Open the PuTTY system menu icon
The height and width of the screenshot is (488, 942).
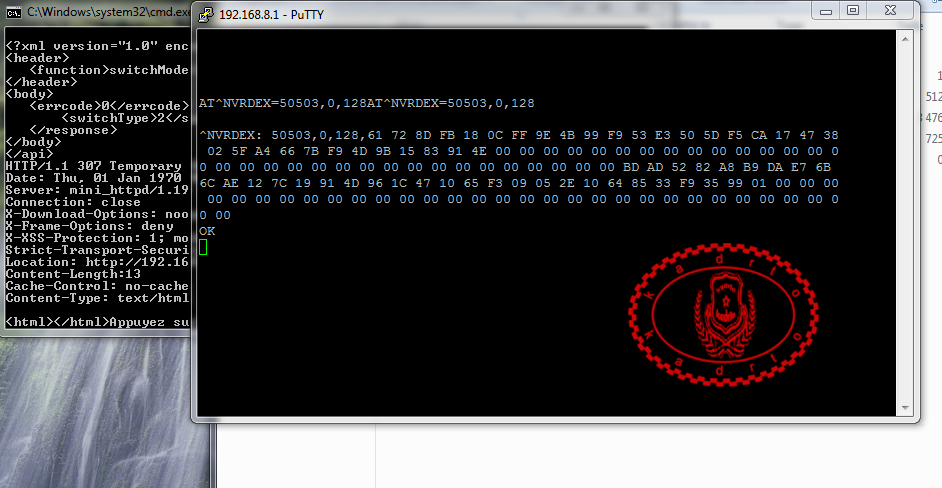[x=206, y=14]
